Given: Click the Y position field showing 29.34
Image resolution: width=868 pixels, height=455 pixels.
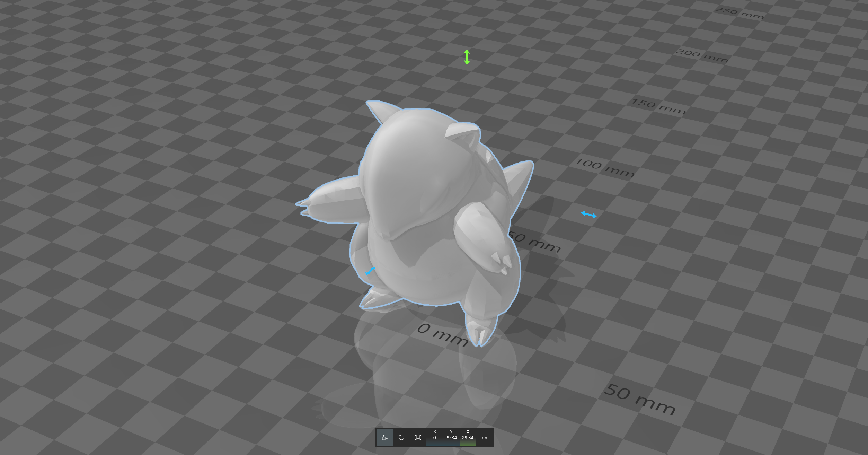Looking at the screenshot, I should click(x=451, y=438).
